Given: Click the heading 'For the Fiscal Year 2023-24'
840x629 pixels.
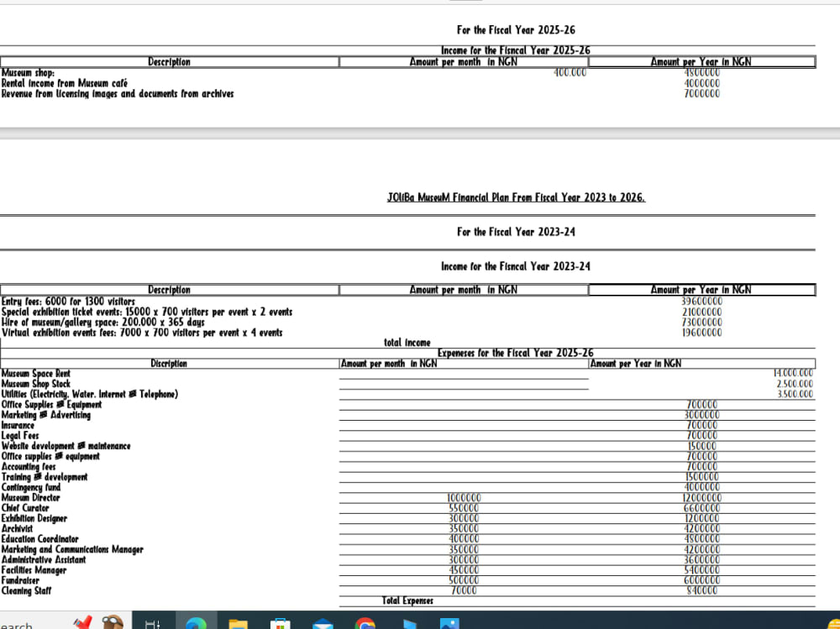Looking at the screenshot, I should click(516, 232).
